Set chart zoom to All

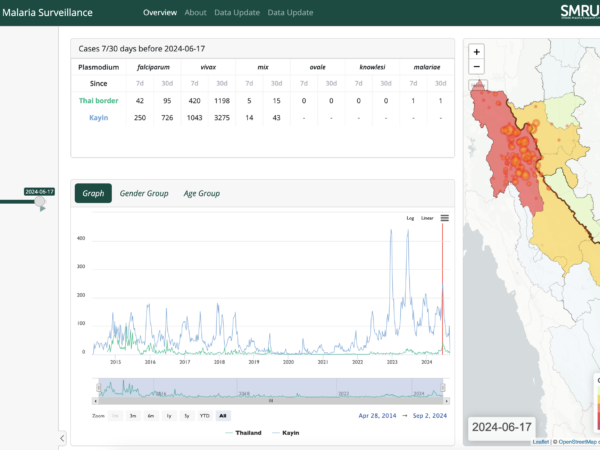[223, 416]
